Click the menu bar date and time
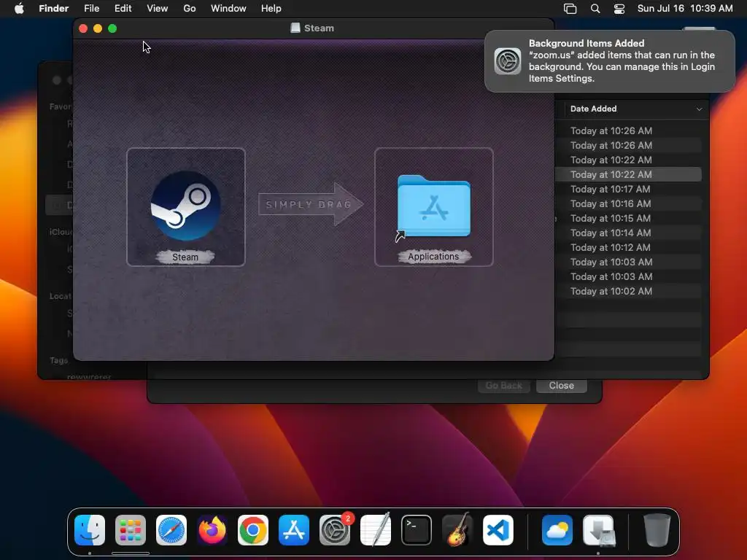Viewport: 747px width, 560px height. (684, 9)
